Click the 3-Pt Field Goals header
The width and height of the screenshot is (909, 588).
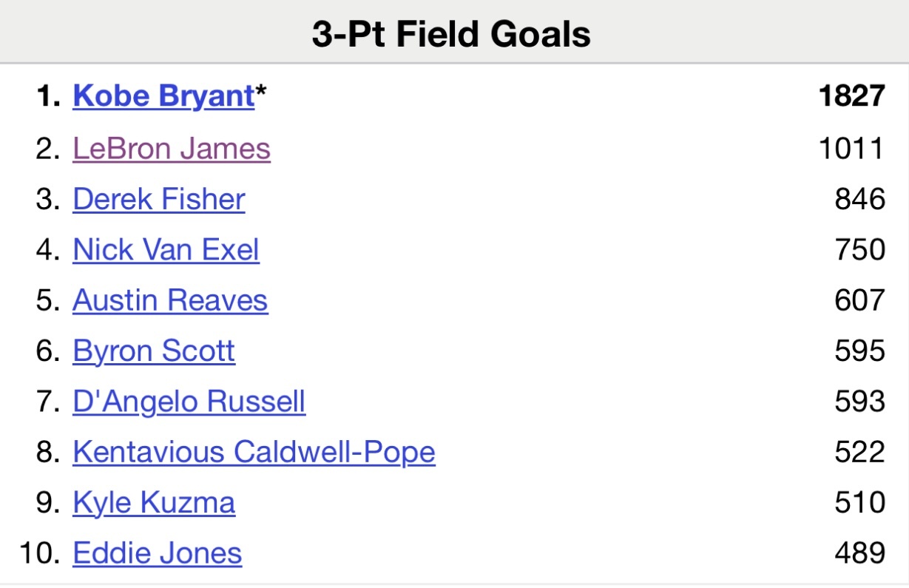pyautogui.click(x=451, y=34)
